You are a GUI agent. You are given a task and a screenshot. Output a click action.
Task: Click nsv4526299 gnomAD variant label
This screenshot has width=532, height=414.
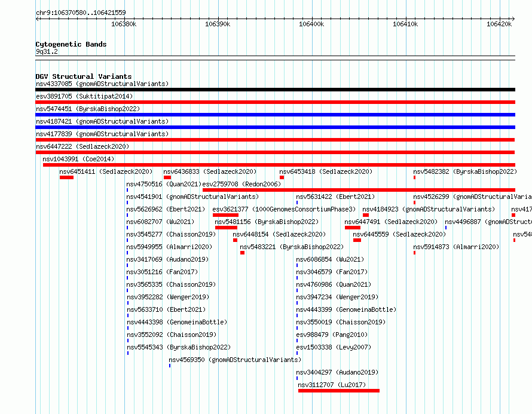pyautogui.click(x=473, y=197)
